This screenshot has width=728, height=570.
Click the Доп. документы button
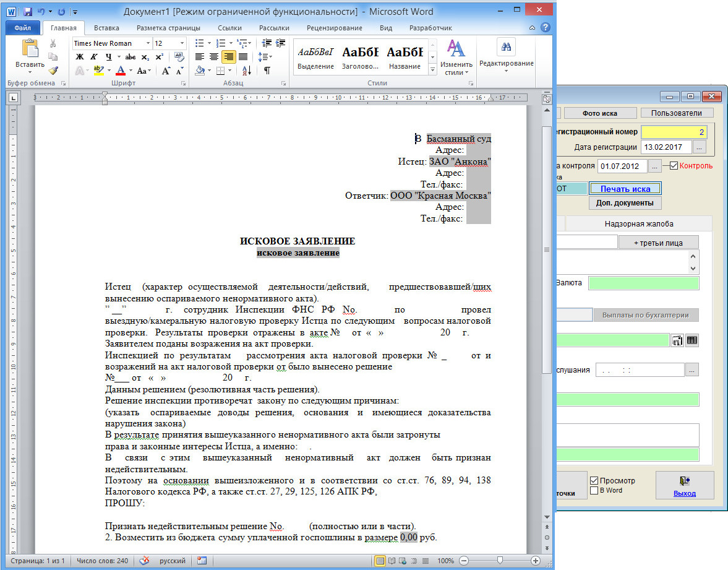tap(625, 203)
